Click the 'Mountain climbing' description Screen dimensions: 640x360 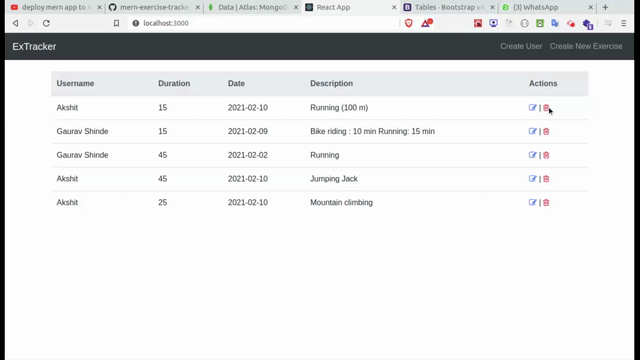pyautogui.click(x=341, y=202)
